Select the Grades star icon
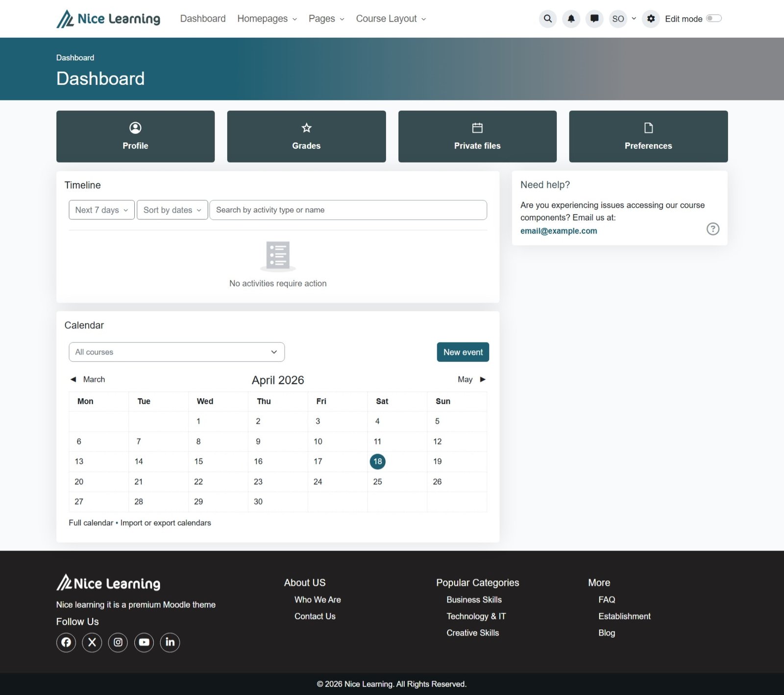 pos(306,128)
